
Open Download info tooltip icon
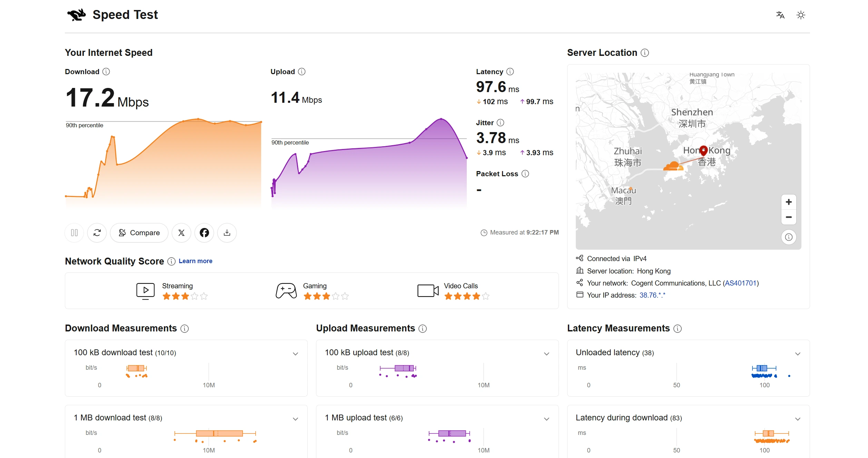click(106, 72)
